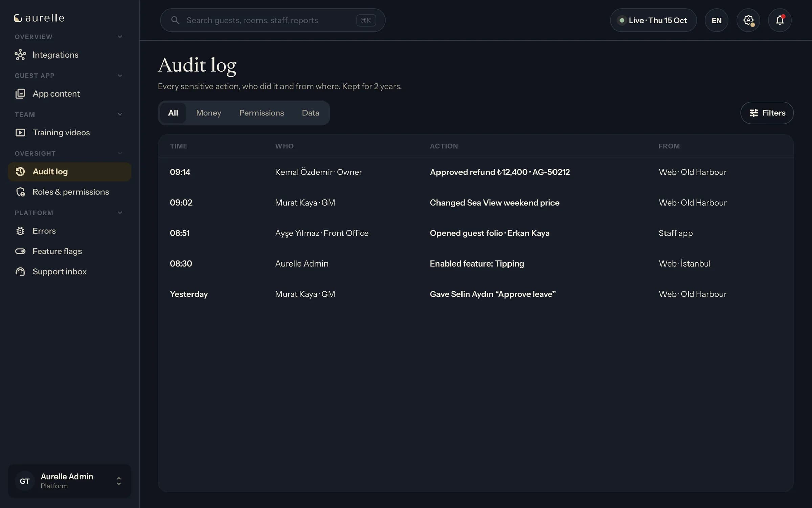The height and width of the screenshot is (508, 812).
Task: Click the ACTION column header
Action: (x=444, y=146)
